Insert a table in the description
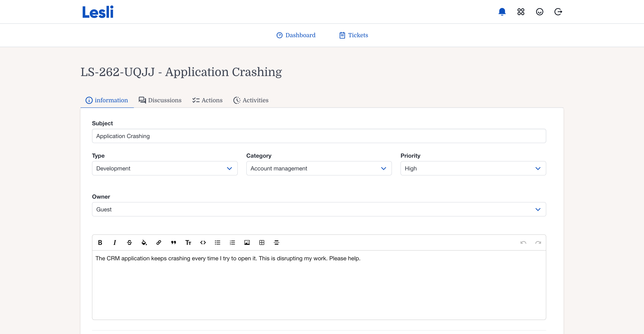Image resolution: width=644 pixels, height=334 pixels. coord(262,243)
